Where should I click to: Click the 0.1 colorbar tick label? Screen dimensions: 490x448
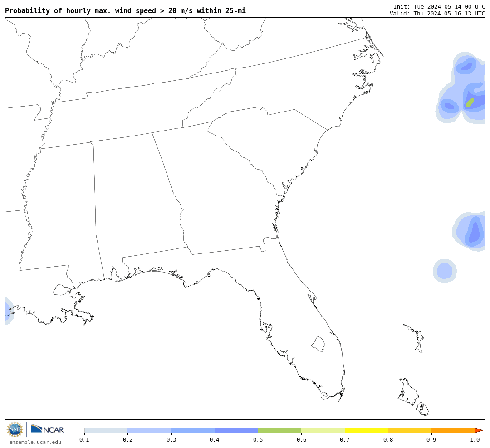(84, 440)
